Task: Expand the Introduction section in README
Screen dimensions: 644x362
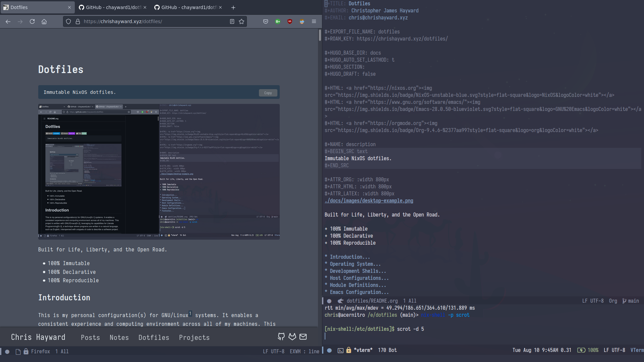Action: click(347, 256)
